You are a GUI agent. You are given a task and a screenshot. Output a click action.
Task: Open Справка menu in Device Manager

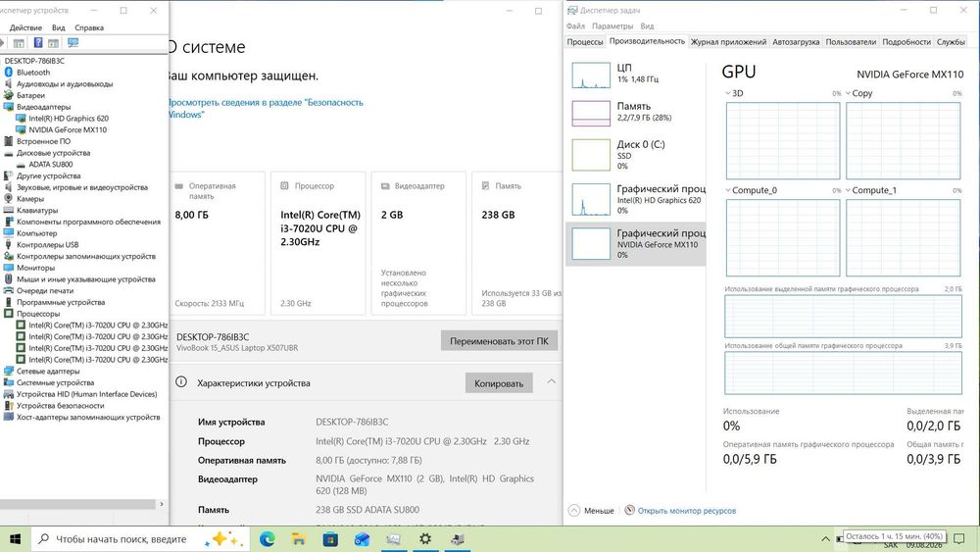(89, 27)
